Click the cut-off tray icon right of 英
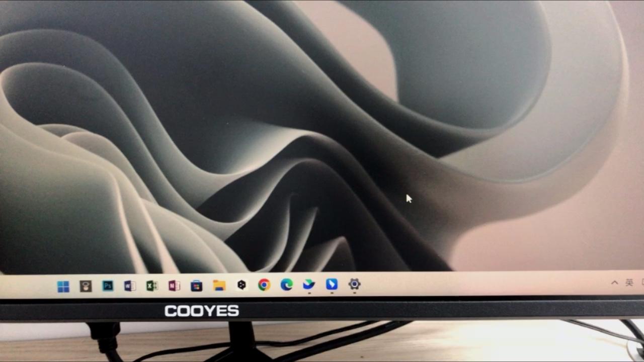 (641, 282)
